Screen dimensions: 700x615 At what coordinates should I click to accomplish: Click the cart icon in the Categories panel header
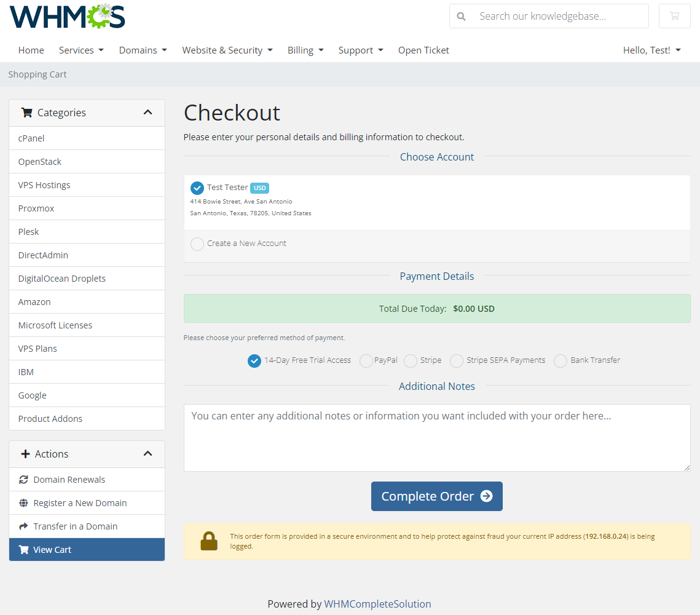26,113
